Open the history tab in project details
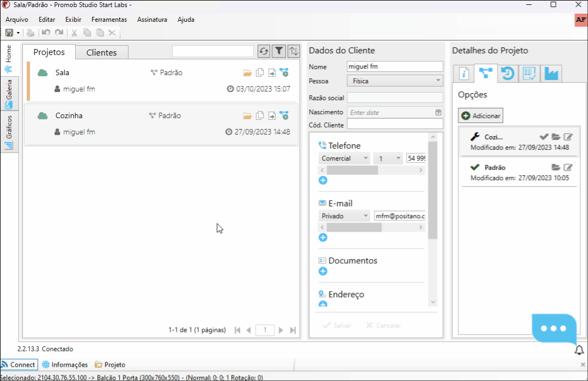This screenshot has height=381, width=588. click(507, 73)
